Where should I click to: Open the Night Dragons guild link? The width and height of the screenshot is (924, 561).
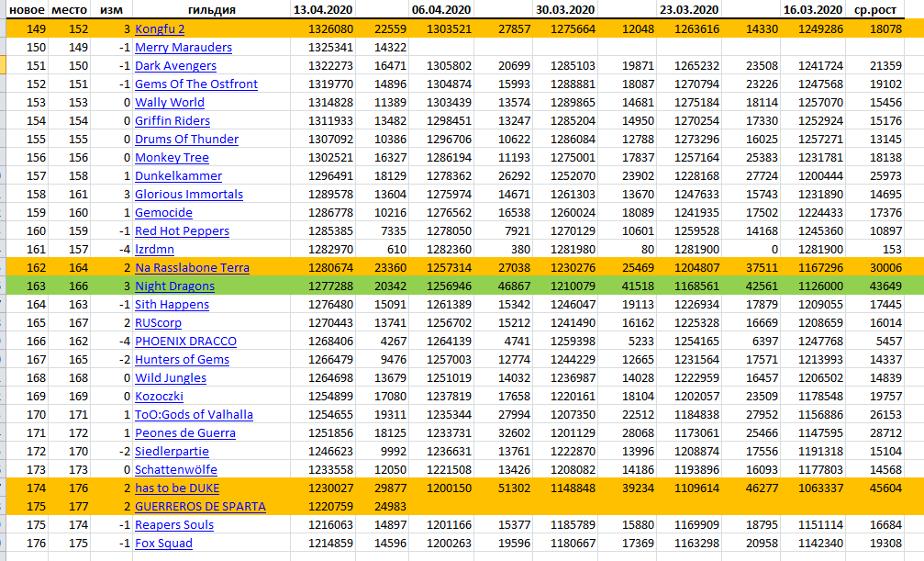(175, 286)
